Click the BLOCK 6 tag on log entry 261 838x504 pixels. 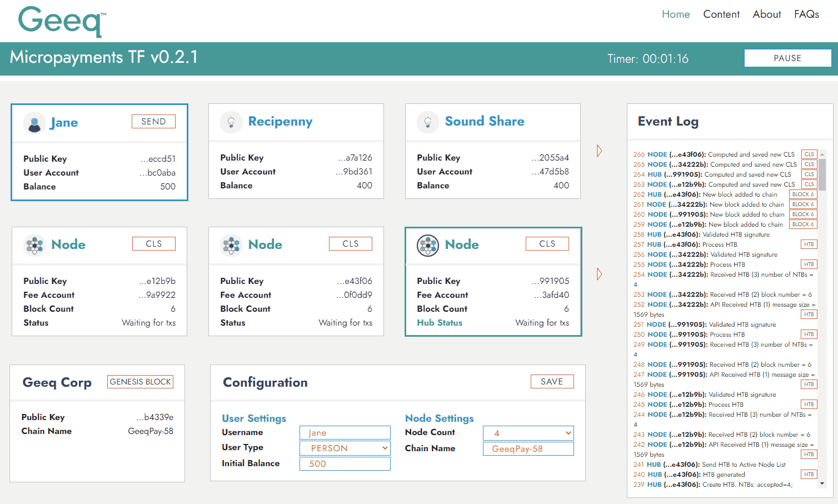pyautogui.click(x=803, y=204)
